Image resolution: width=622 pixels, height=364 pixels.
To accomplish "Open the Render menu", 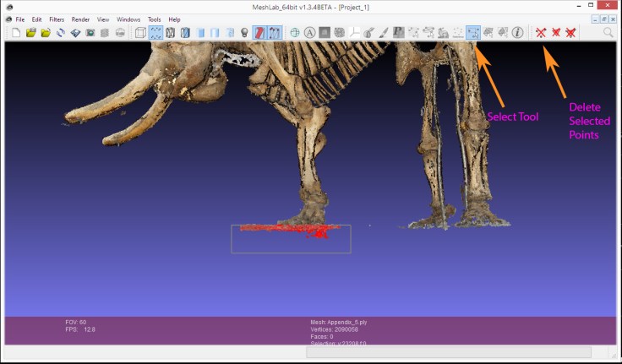I will 80,19.
